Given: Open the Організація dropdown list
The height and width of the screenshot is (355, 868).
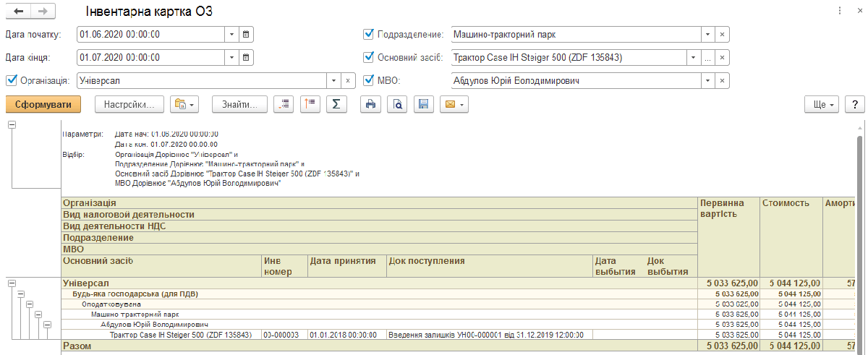Looking at the screenshot, I should [x=334, y=81].
